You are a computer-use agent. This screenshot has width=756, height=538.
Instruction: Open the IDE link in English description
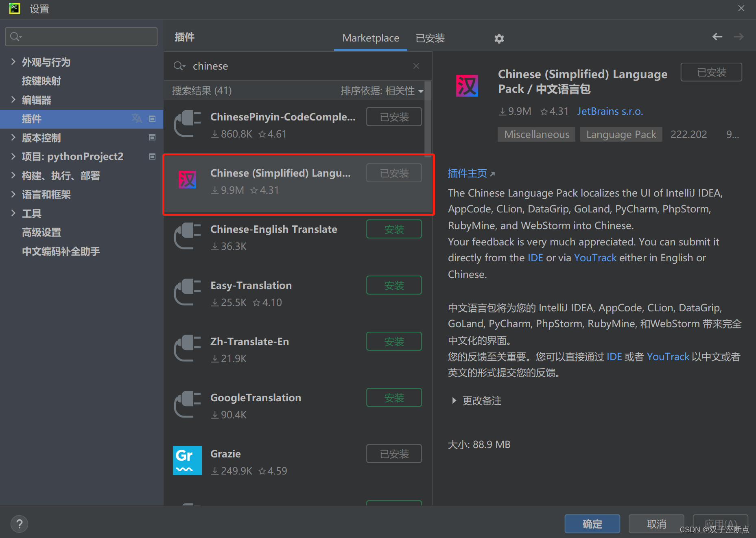click(x=535, y=258)
